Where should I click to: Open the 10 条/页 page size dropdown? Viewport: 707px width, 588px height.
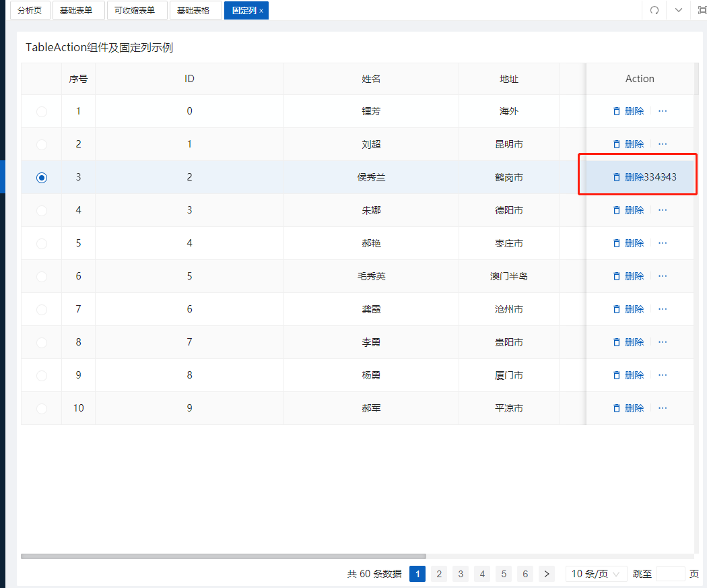595,573
